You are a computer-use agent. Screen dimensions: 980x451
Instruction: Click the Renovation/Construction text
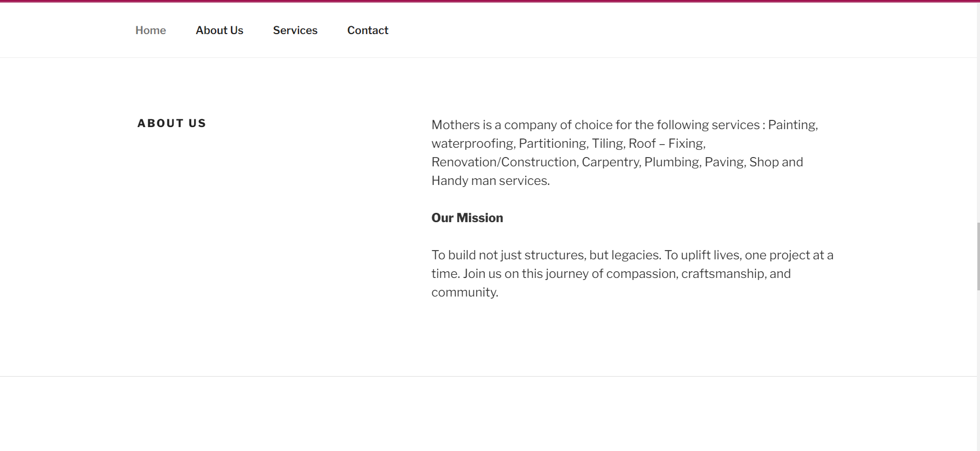pos(504,162)
